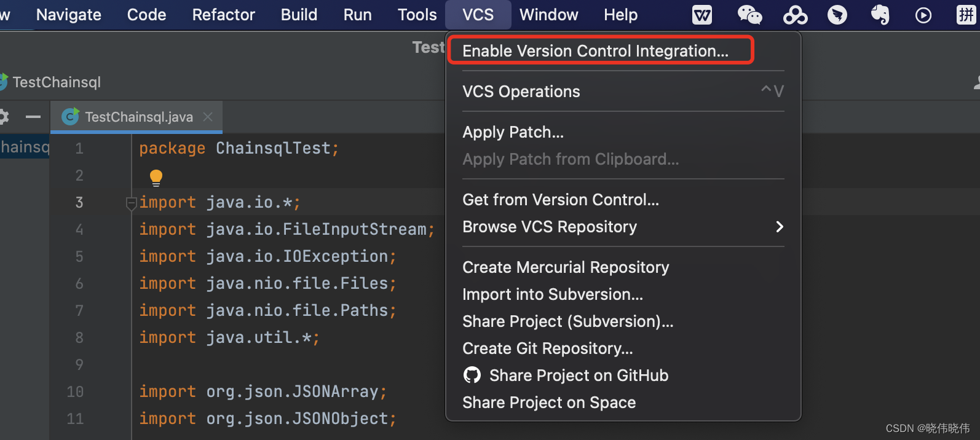Click Get from Version Control

point(560,200)
